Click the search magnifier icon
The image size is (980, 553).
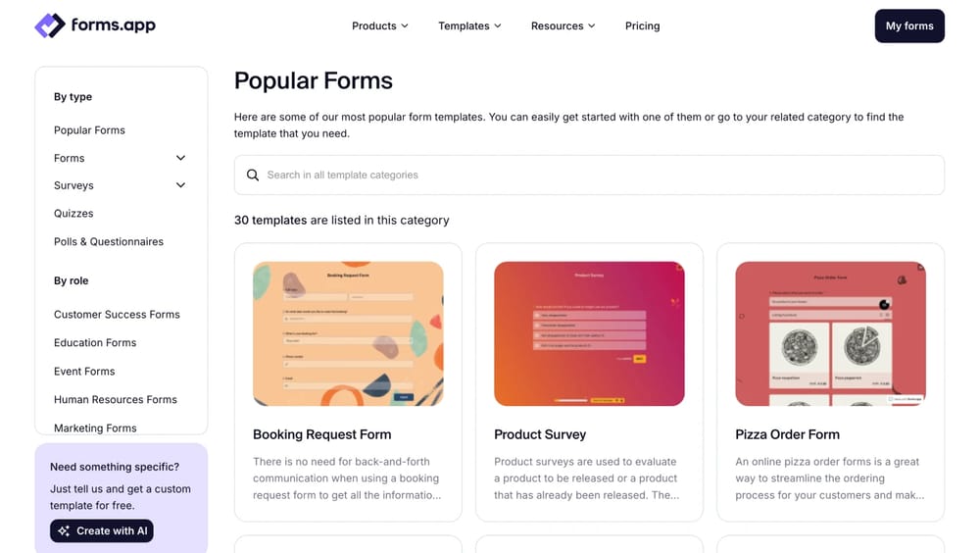click(x=253, y=176)
